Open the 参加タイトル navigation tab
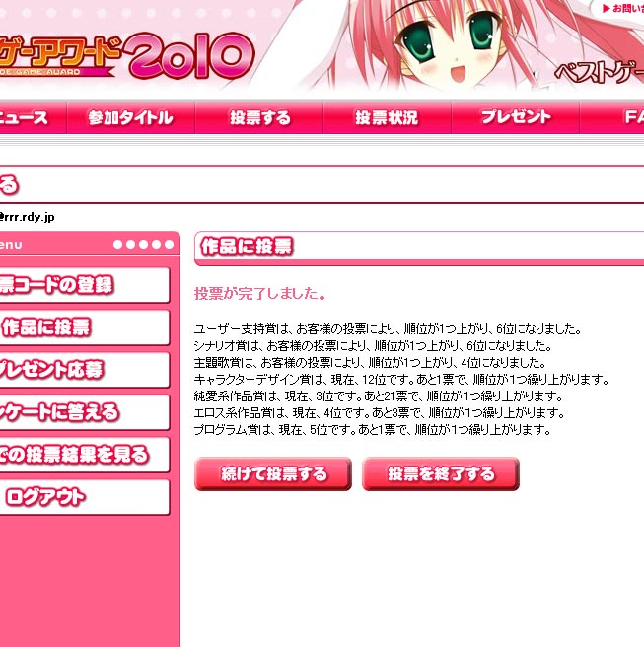The width and height of the screenshot is (644, 647). pos(131,118)
